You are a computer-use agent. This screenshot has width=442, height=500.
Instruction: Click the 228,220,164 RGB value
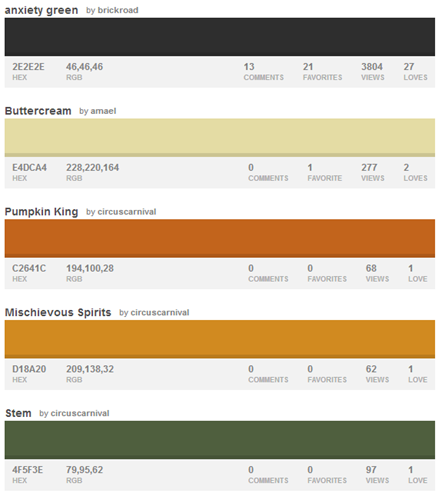coord(92,168)
